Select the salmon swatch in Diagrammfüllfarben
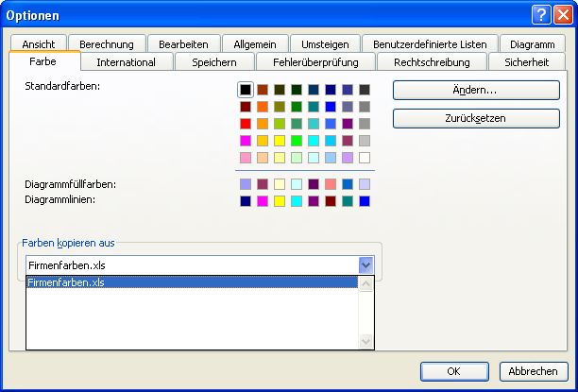Viewport: 578px width, 392px height. [x=331, y=184]
